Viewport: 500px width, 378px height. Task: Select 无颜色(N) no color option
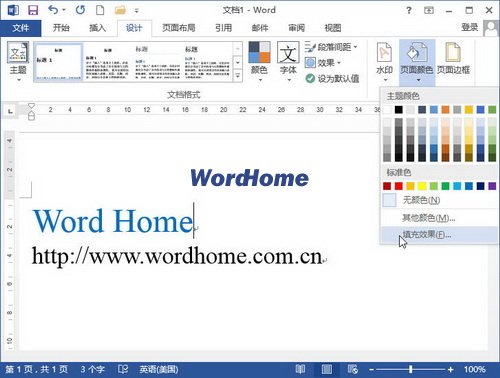tap(439, 200)
